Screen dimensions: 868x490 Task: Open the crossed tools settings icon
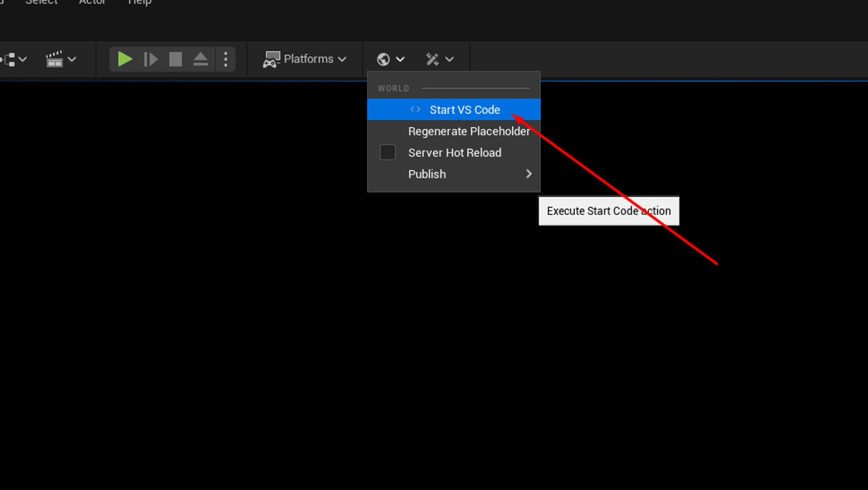coord(432,59)
